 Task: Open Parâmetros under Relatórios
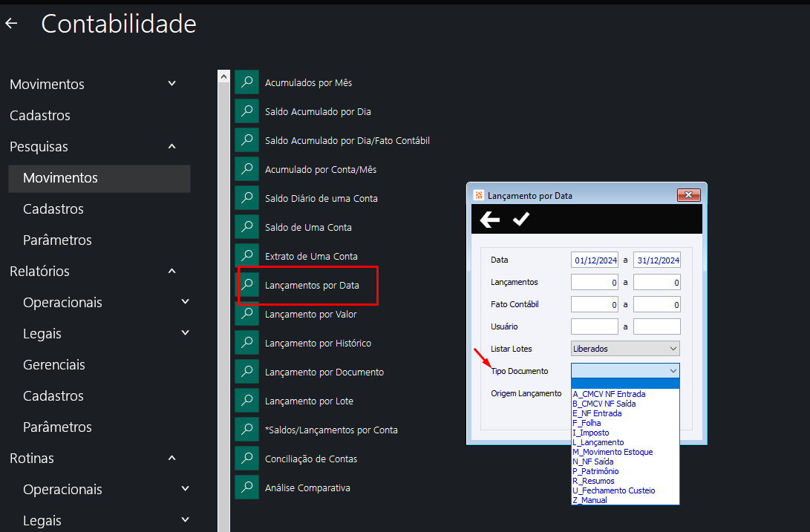[x=57, y=427]
